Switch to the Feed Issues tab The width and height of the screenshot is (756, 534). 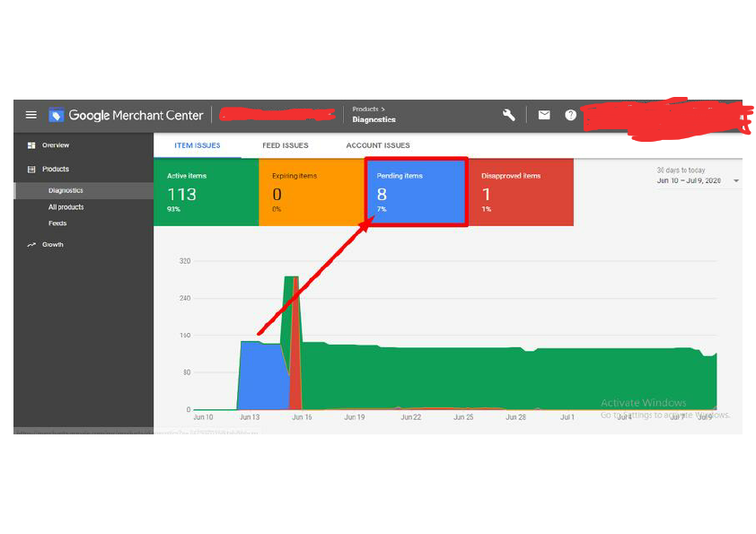pos(286,145)
